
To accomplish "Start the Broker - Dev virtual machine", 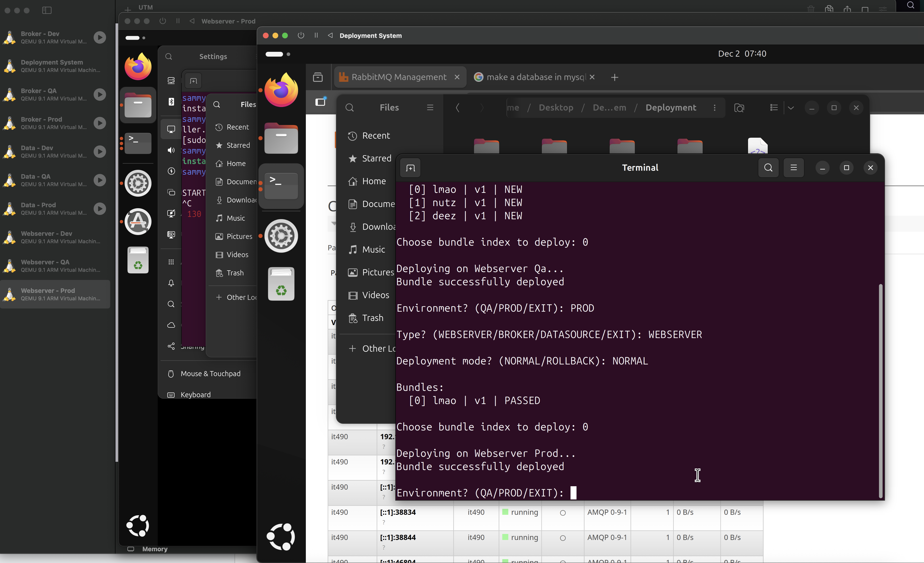I will [100, 37].
